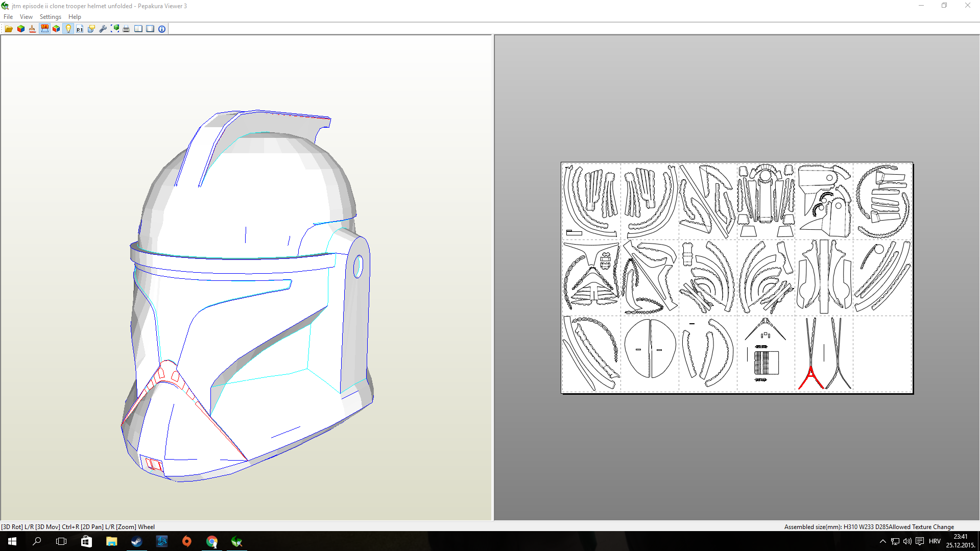Viewport: 980px width, 551px height.
Task: Toggle the light bulb lighting icon
Action: pyautogui.click(x=68, y=29)
